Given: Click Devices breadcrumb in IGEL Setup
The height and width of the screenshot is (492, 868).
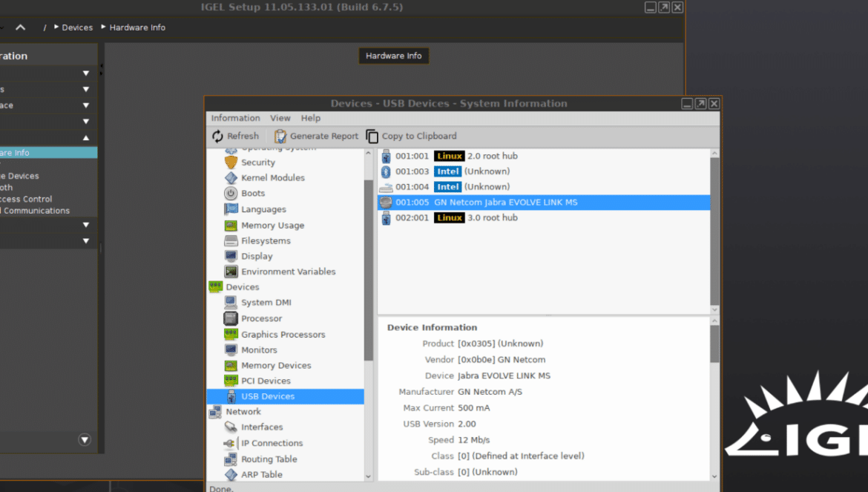Looking at the screenshot, I should (77, 27).
